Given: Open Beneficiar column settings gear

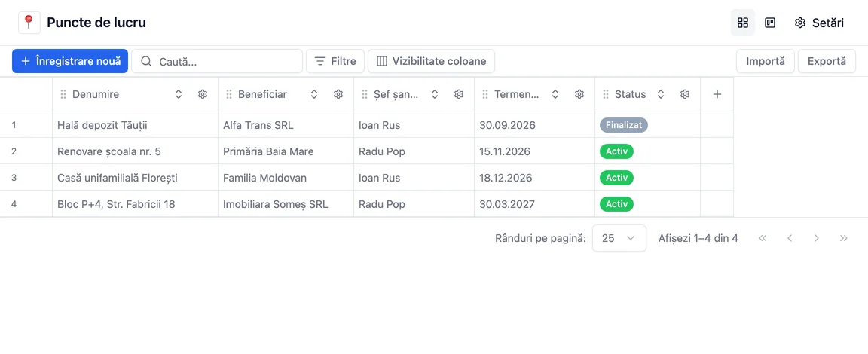Looking at the screenshot, I should (x=338, y=95).
